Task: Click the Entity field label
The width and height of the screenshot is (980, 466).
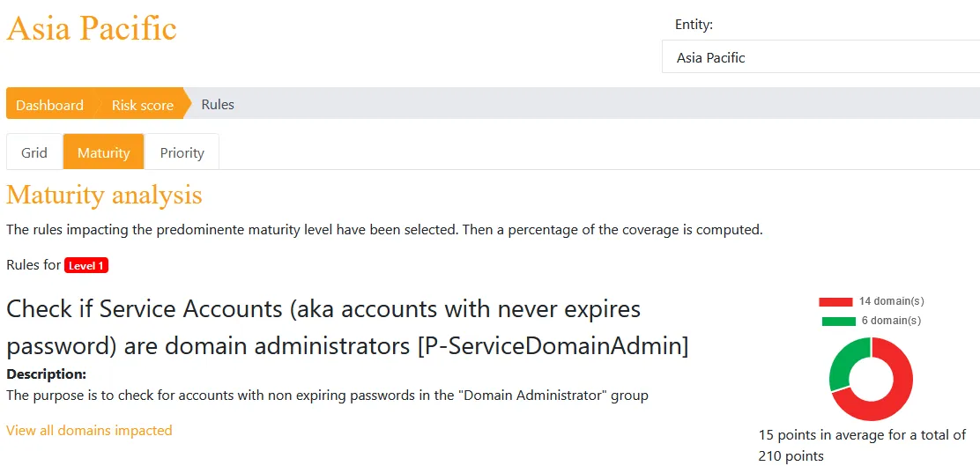Action: point(694,25)
